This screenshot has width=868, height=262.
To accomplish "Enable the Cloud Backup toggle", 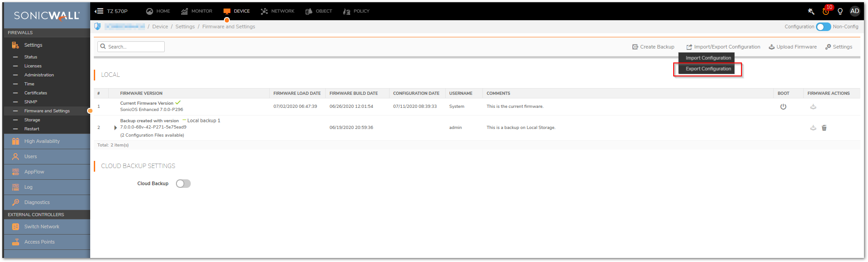I will (183, 183).
